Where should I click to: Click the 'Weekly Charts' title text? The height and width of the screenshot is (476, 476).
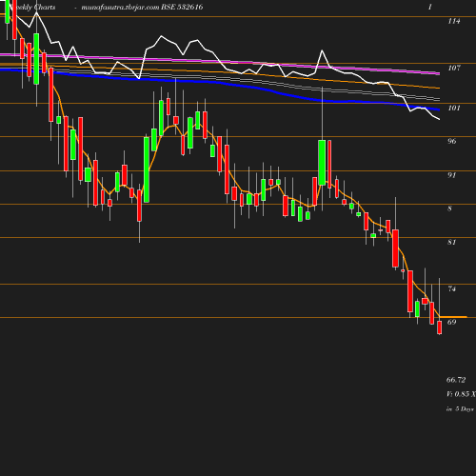pos(32,7)
